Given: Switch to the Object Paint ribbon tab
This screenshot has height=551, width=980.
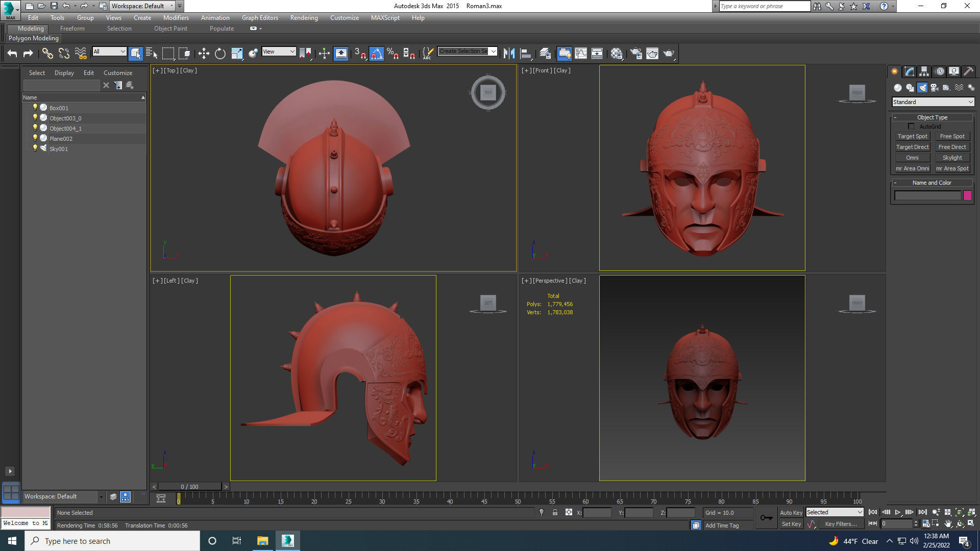Looking at the screenshot, I should pos(170,29).
